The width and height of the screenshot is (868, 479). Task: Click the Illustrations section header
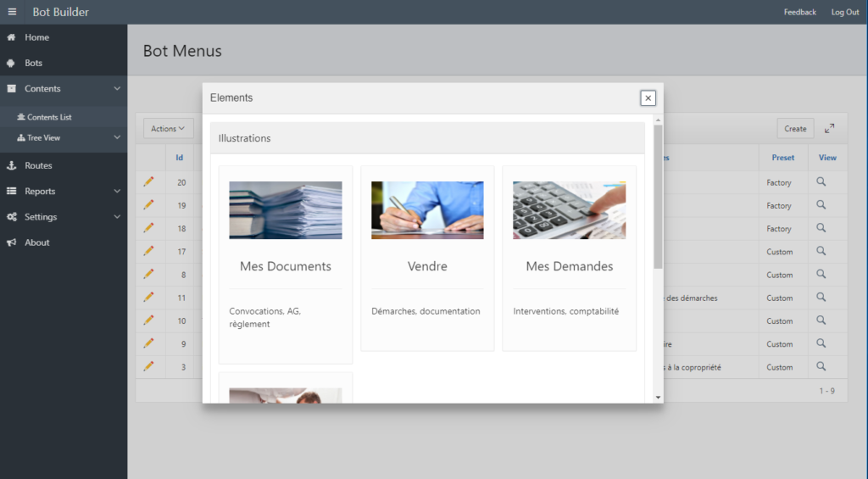pos(427,138)
